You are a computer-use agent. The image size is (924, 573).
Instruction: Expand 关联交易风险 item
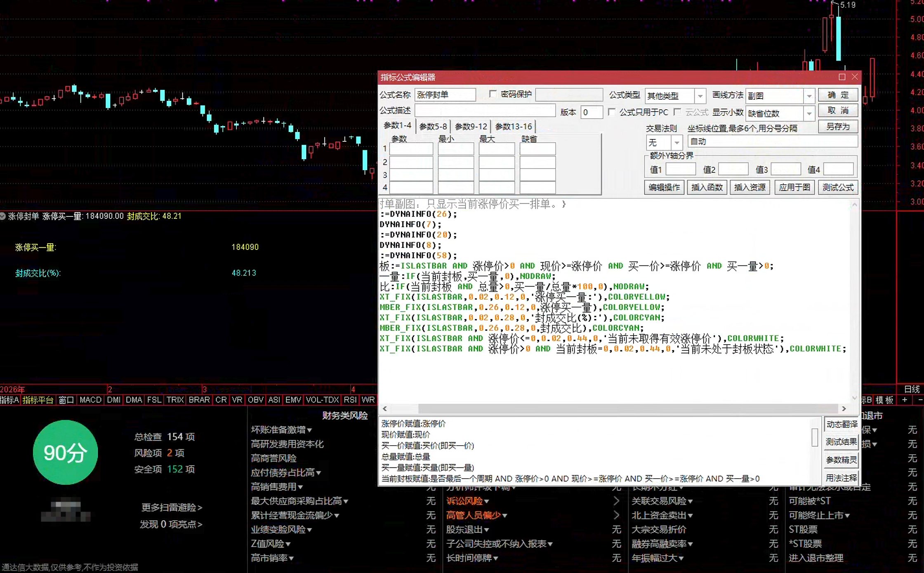point(690,501)
